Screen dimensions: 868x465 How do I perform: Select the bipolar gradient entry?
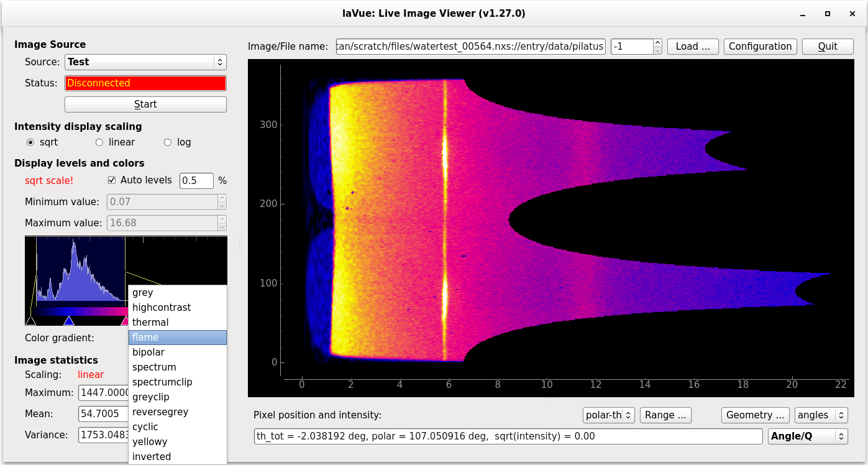click(148, 352)
